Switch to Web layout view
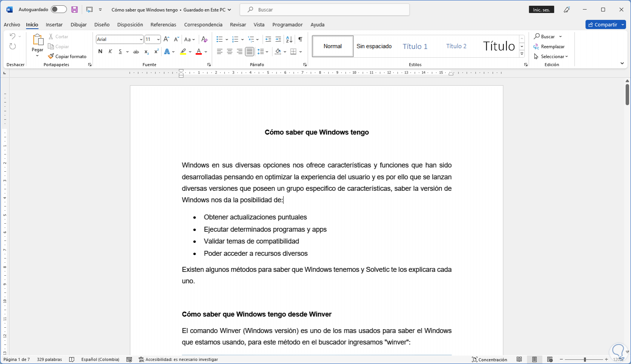 (550, 359)
